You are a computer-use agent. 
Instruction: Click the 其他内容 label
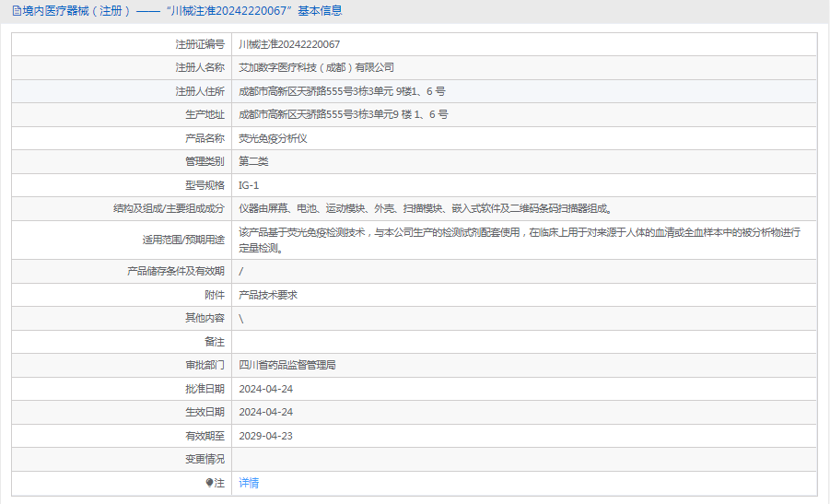click(x=205, y=318)
